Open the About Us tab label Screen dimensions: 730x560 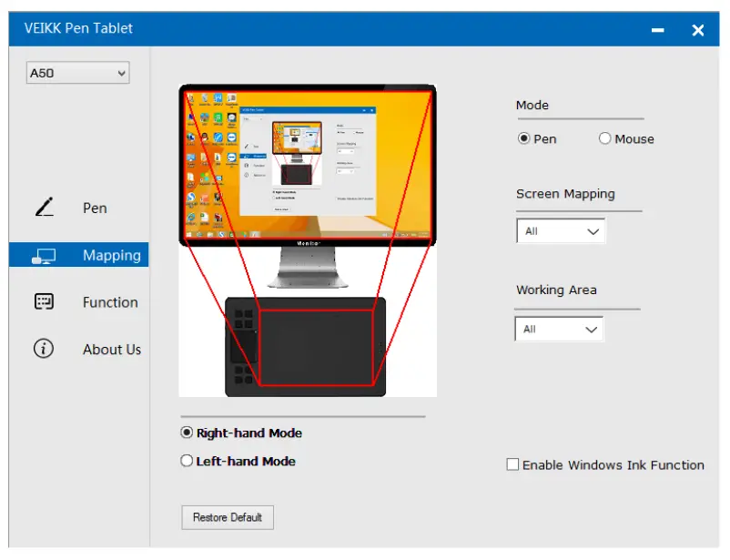click(112, 349)
